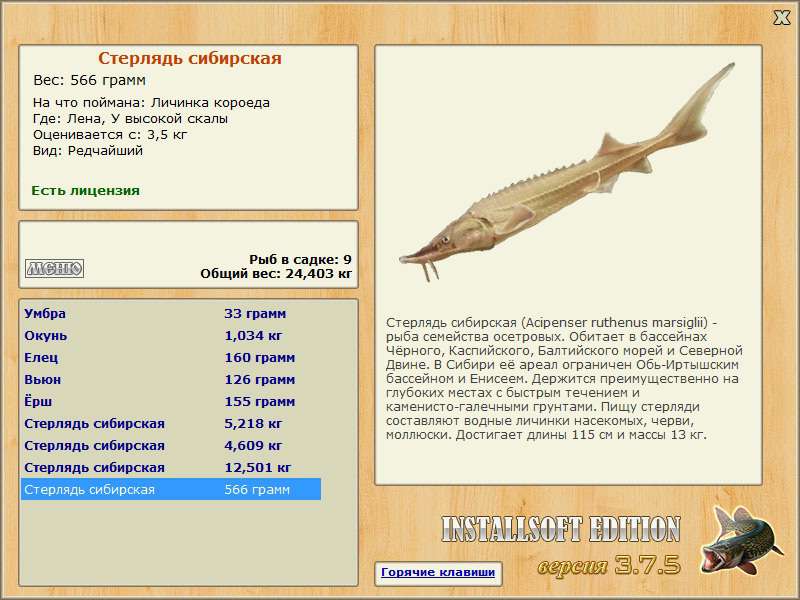
Task: Open the Горячие клавиши link
Action: [x=438, y=572]
